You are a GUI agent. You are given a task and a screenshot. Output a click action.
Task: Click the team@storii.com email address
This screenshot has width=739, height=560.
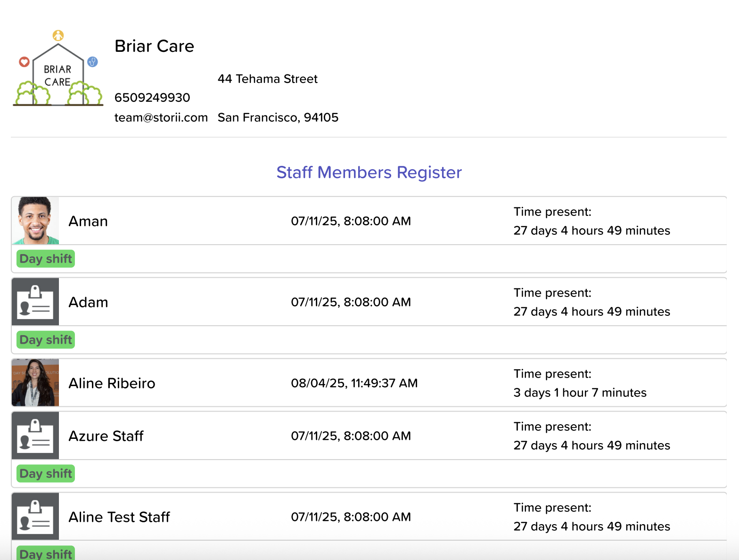[x=161, y=117]
